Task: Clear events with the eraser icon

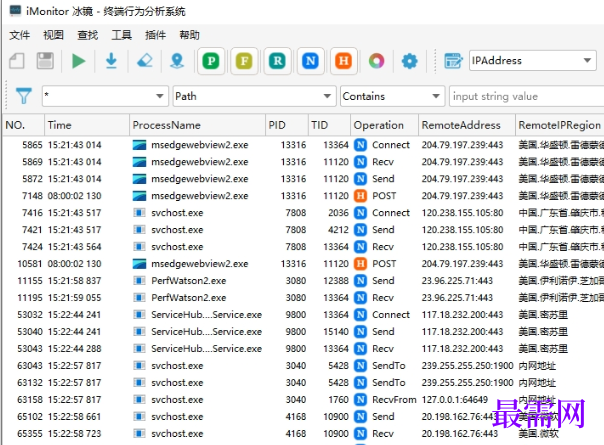Action: click(x=145, y=61)
